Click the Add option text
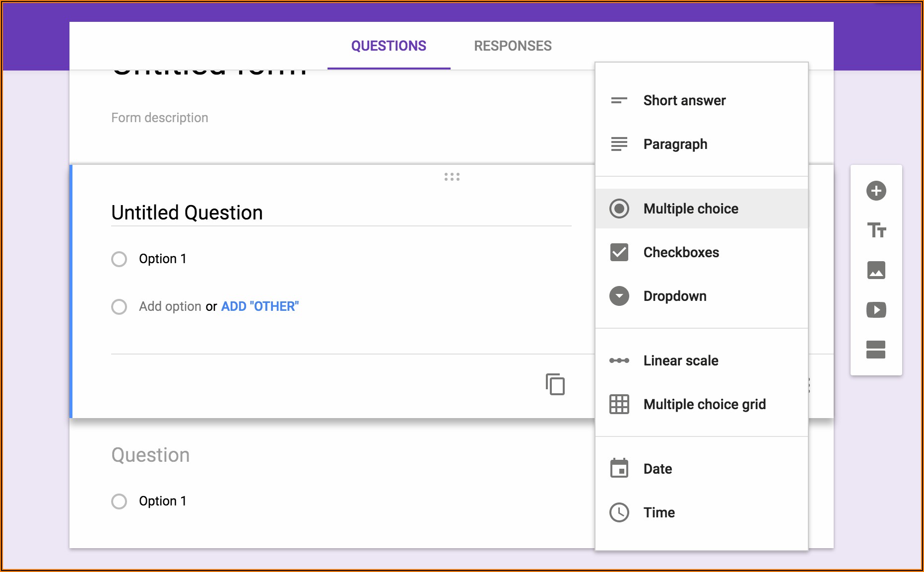Viewport: 924px width, 572px height. click(170, 306)
